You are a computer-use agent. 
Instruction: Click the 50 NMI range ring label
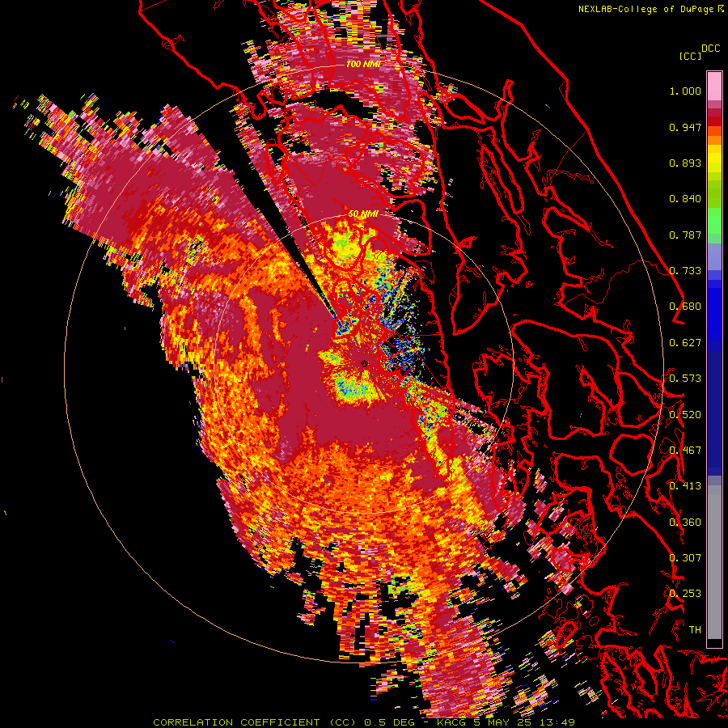click(x=363, y=214)
